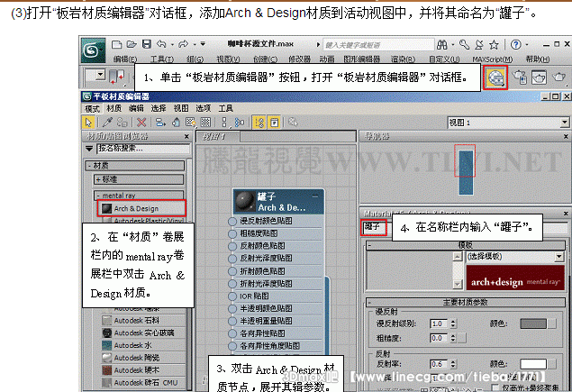The width and height of the screenshot is (572, 392).
Task: Collapse the 罐子 node with minus button
Action: coord(314,196)
